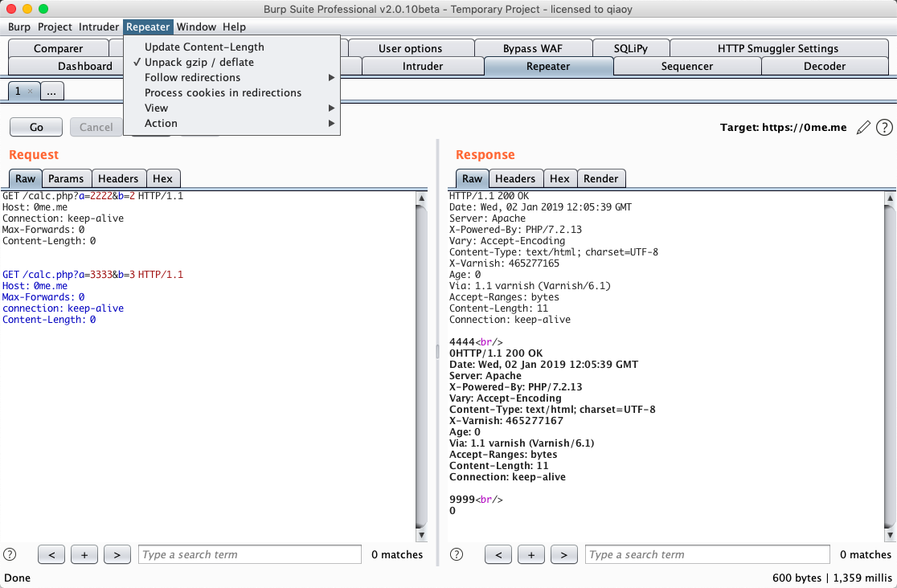Open Repeater help question mark icon

click(x=884, y=127)
